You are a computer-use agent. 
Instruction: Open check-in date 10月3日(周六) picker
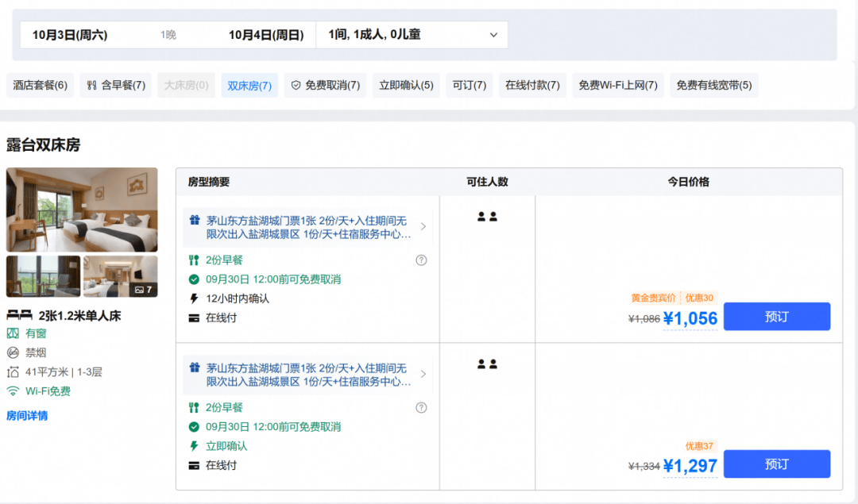70,35
